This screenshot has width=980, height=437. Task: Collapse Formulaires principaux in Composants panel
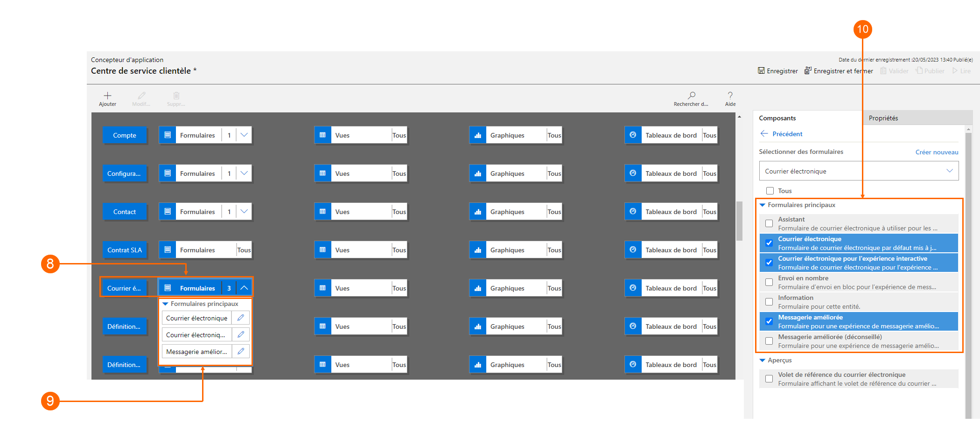coord(763,205)
